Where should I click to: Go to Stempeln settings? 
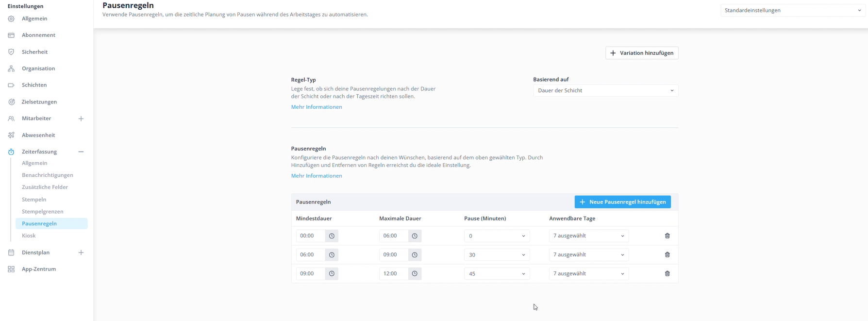[x=34, y=200]
